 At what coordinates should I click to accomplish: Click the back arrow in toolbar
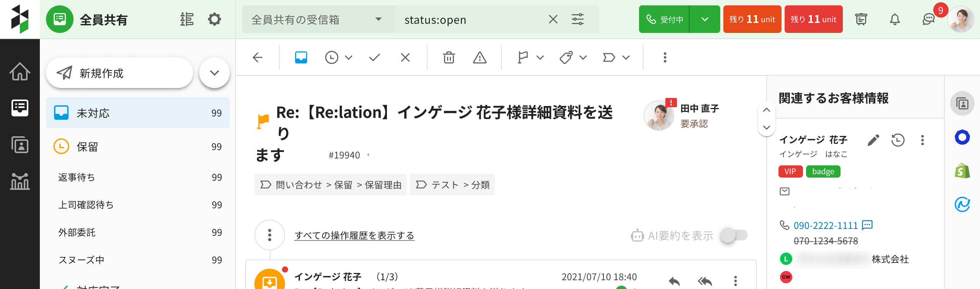click(258, 57)
